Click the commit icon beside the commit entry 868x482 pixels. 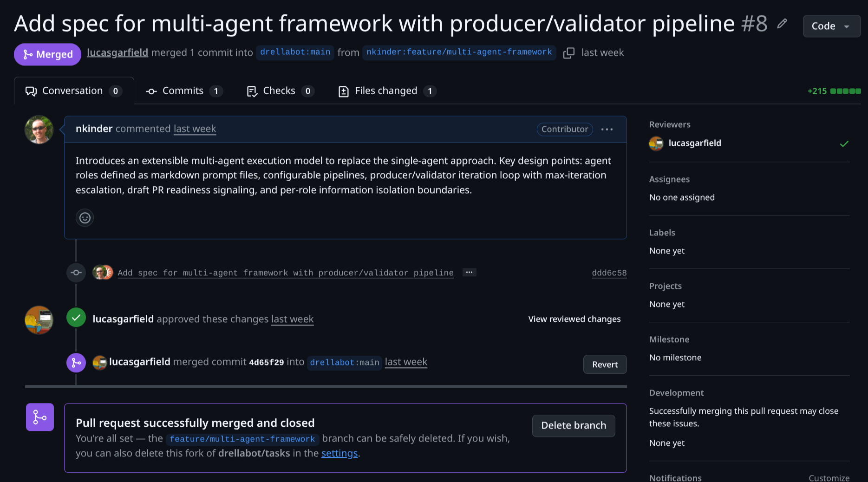pos(76,273)
